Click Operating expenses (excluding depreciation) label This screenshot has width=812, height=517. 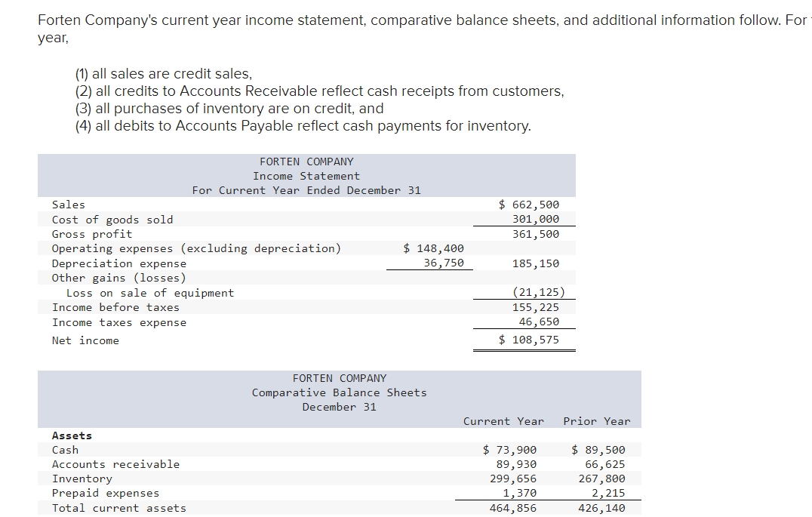pos(196,248)
